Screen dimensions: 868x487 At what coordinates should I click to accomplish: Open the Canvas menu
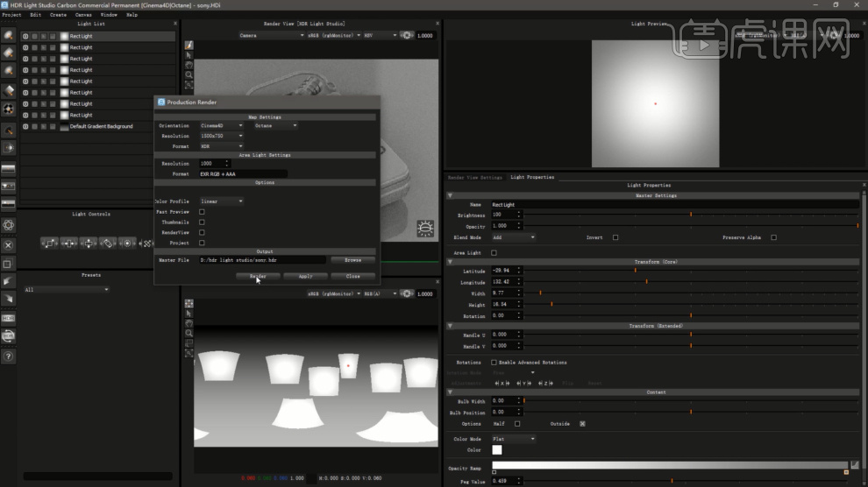(83, 15)
